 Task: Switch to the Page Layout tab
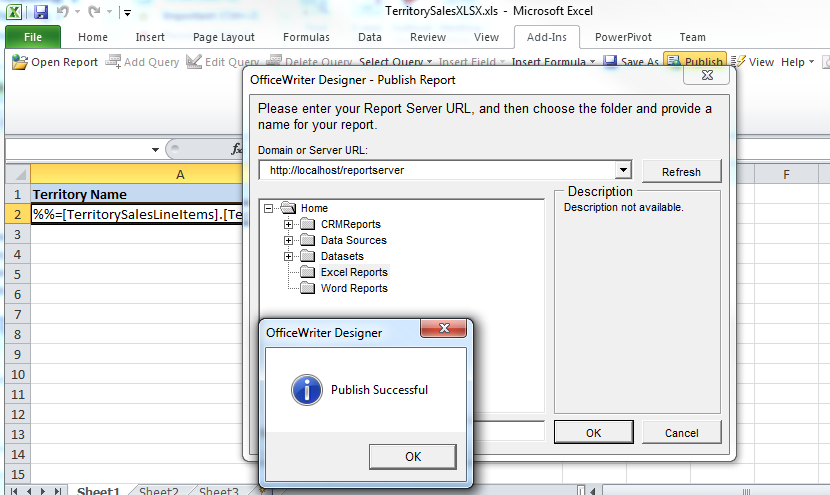224,37
